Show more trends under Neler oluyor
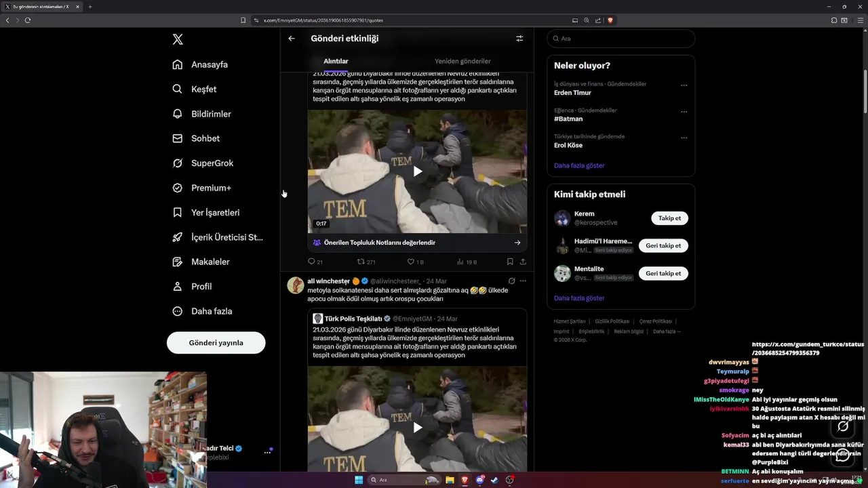This screenshot has width=868, height=488. point(579,165)
